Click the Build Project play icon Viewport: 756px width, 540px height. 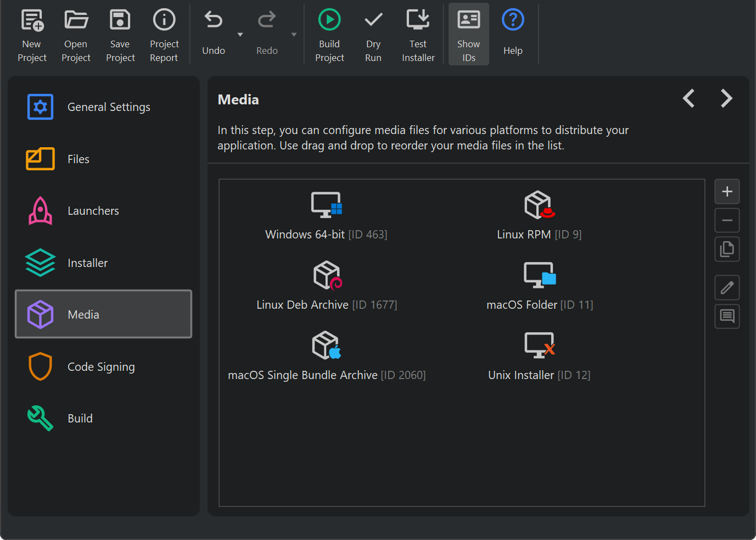coord(329,20)
